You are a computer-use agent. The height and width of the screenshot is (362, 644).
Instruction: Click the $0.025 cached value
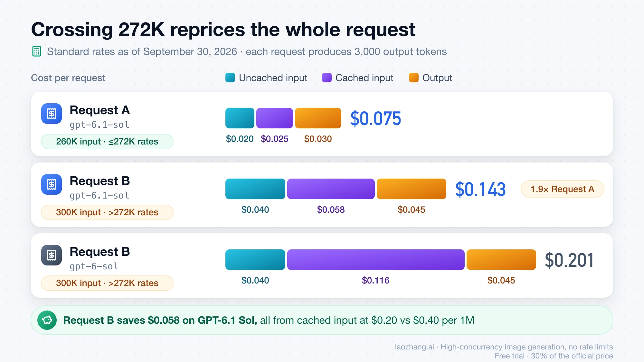point(275,139)
